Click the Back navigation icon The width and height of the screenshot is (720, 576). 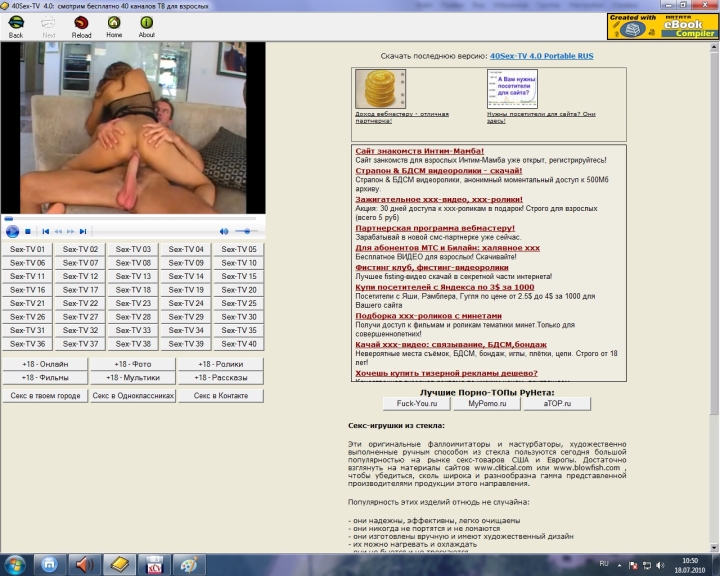(15, 24)
